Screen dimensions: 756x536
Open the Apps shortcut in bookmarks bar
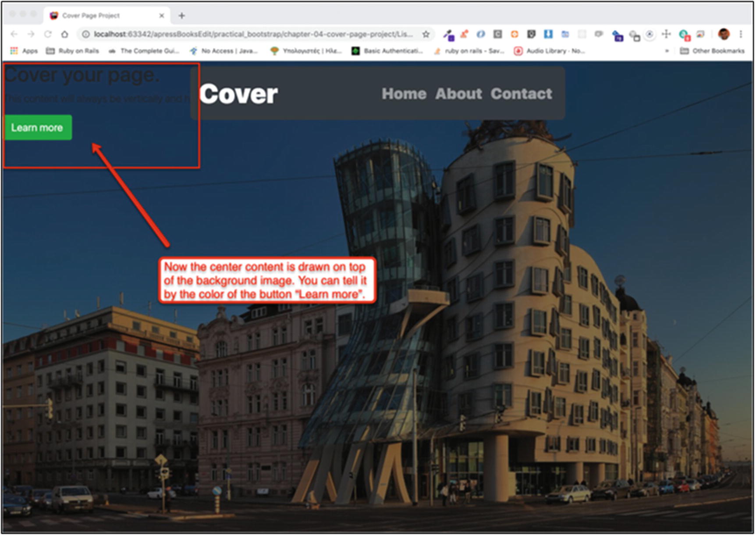pos(24,51)
